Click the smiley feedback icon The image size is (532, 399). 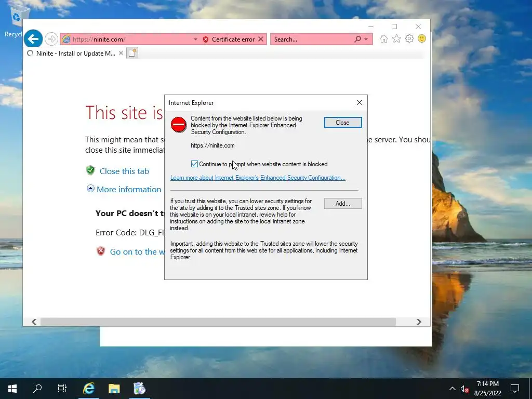click(x=422, y=38)
